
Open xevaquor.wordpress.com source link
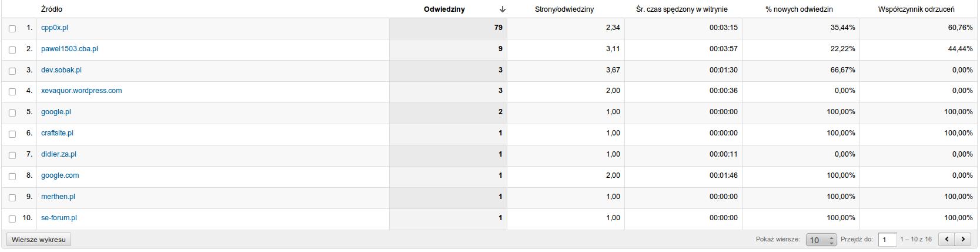(82, 91)
